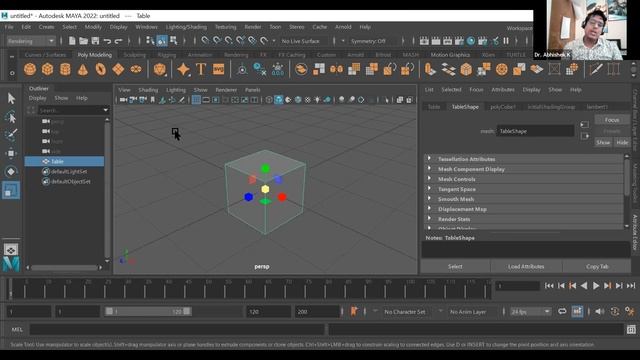Play the animation forwards
Image resolution: width=640 pixels, height=360 pixels.
(x=596, y=286)
